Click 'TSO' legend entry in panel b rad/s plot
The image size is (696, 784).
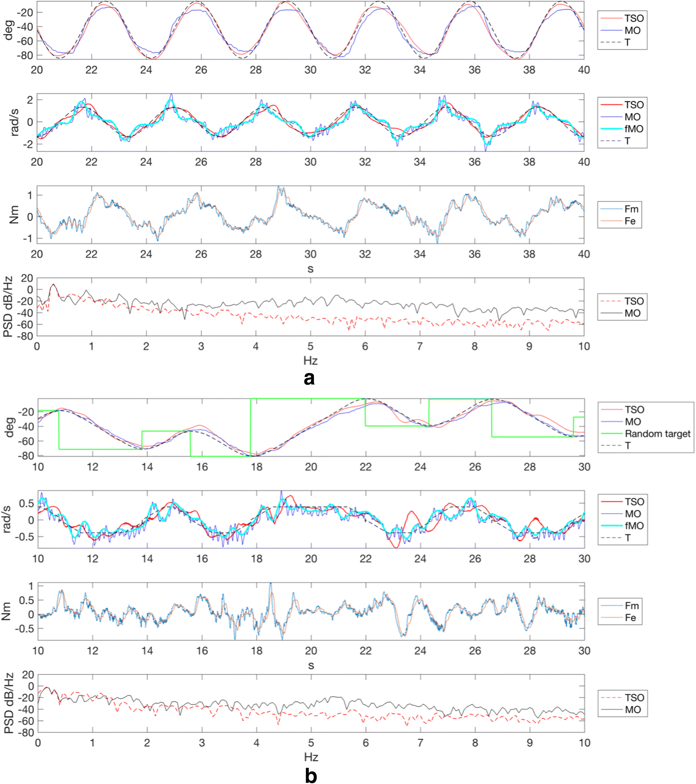coord(622,502)
